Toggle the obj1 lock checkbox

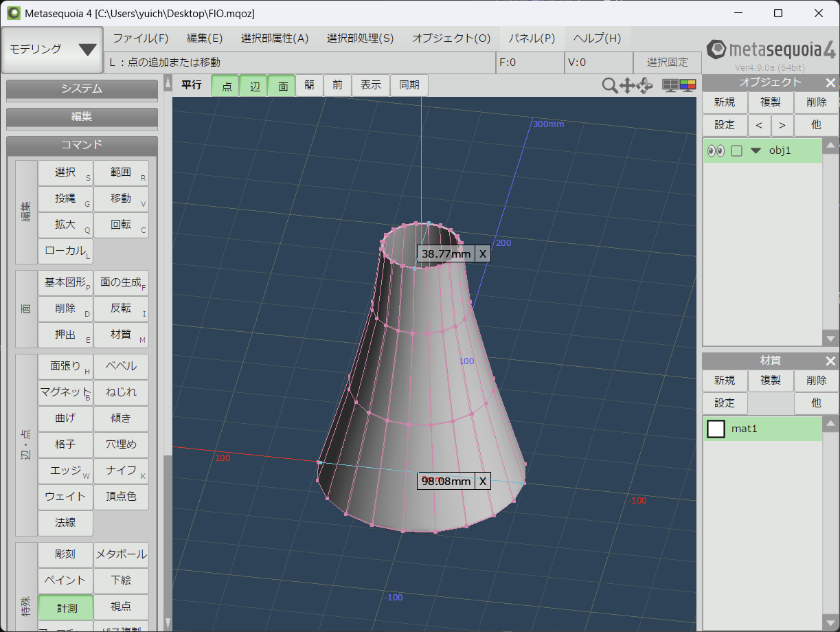[736, 150]
